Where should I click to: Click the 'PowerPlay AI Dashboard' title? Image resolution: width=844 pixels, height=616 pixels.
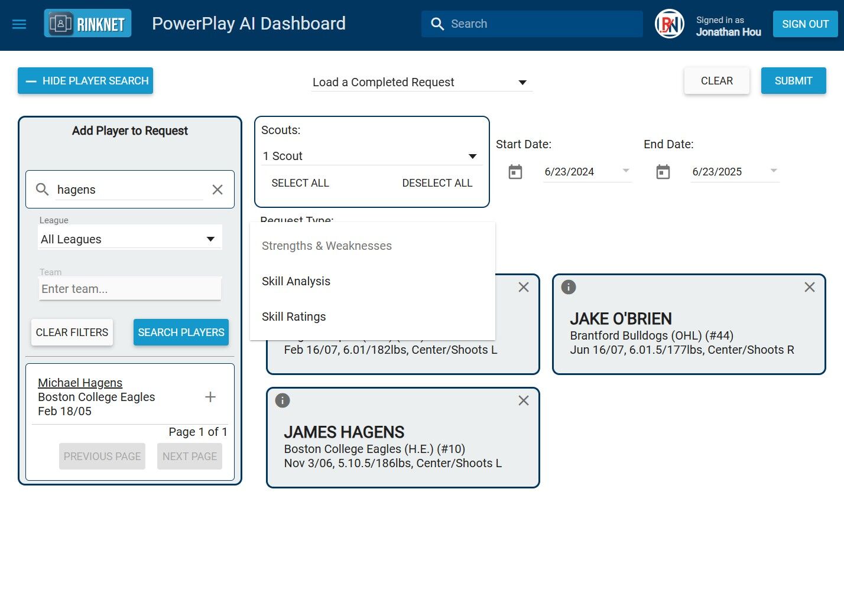249,24
